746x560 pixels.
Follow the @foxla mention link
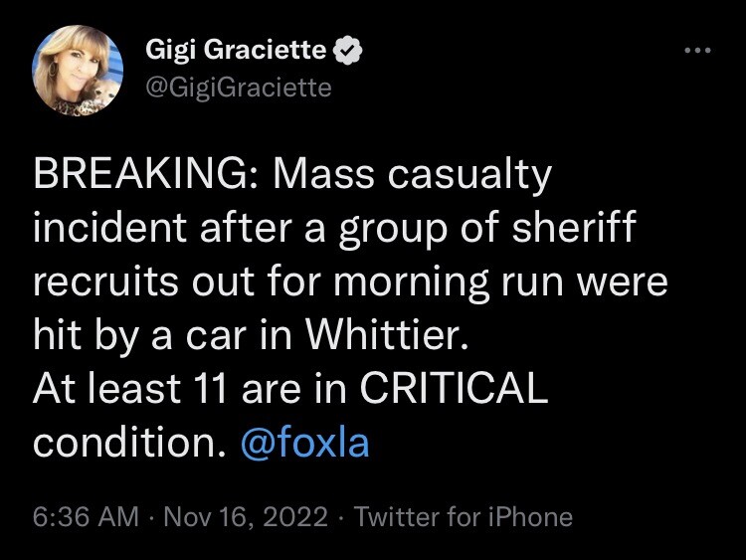pyautogui.click(x=304, y=442)
